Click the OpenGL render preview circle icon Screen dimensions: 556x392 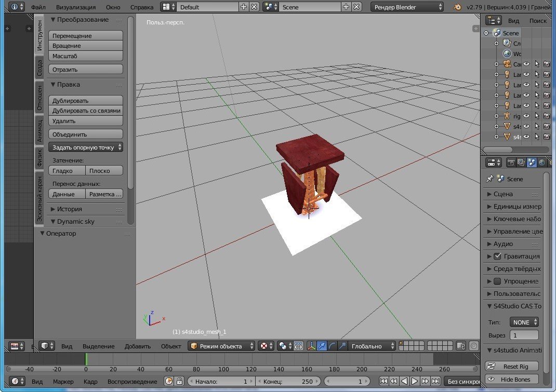[474, 346]
